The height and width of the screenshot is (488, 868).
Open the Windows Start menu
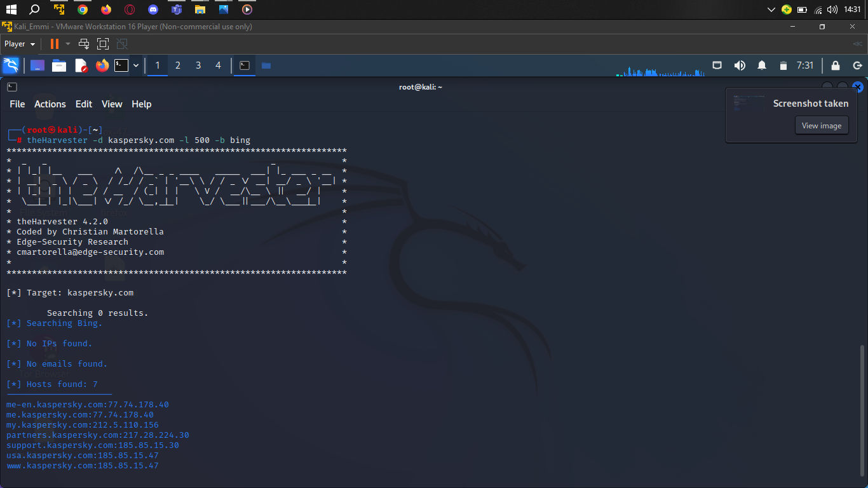coord(11,10)
